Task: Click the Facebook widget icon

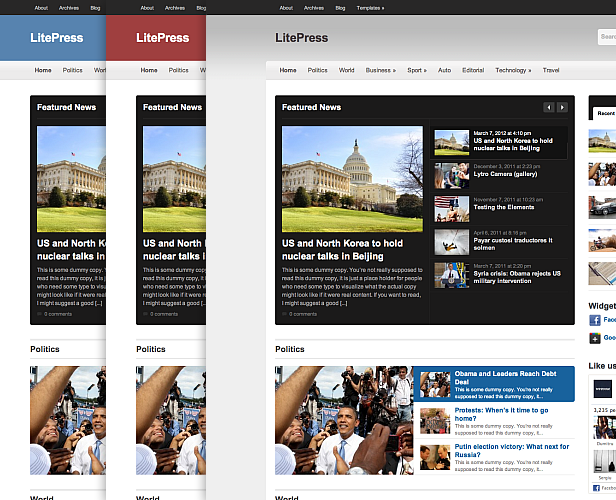Action: coord(595,320)
